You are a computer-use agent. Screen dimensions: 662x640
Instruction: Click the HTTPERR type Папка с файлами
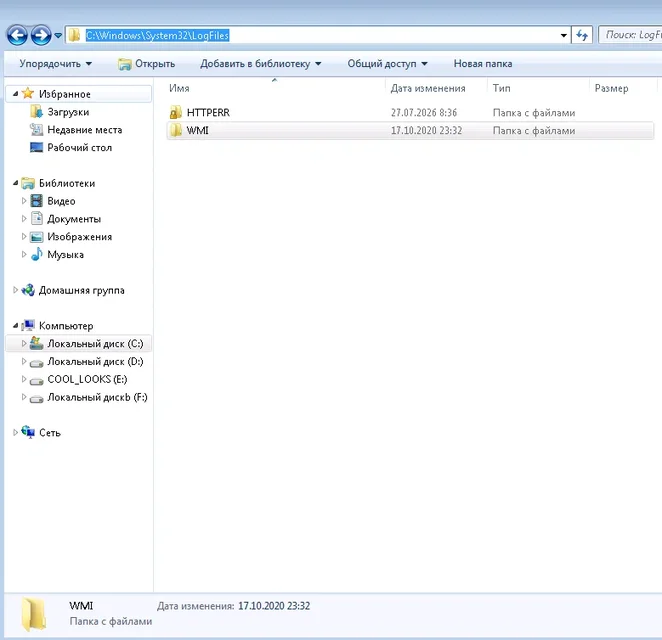point(534,113)
